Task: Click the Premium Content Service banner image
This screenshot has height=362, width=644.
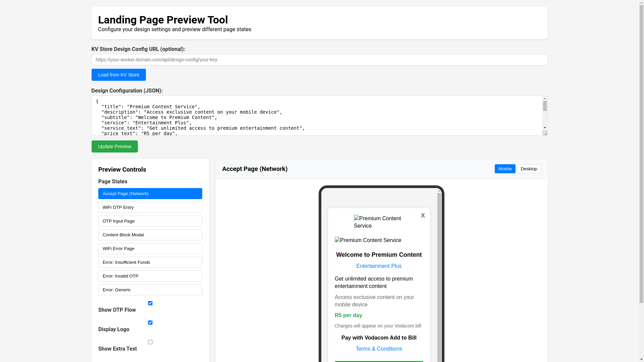Action: pos(368,240)
